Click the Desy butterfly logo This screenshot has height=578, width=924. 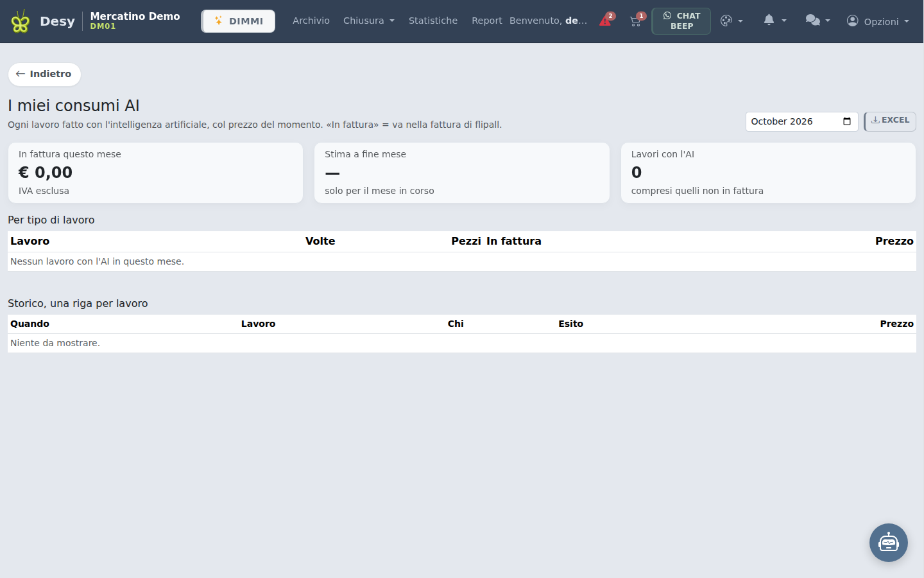[21, 21]
